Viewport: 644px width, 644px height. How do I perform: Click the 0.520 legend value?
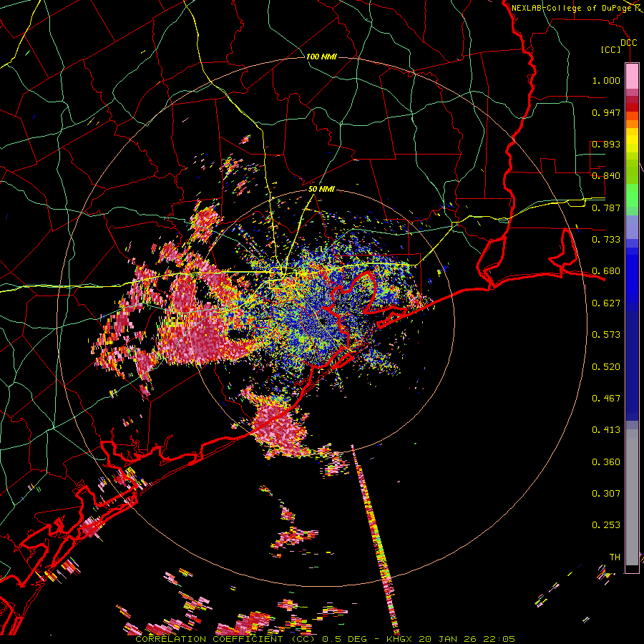pyautogui.click(x=606, y=367)
